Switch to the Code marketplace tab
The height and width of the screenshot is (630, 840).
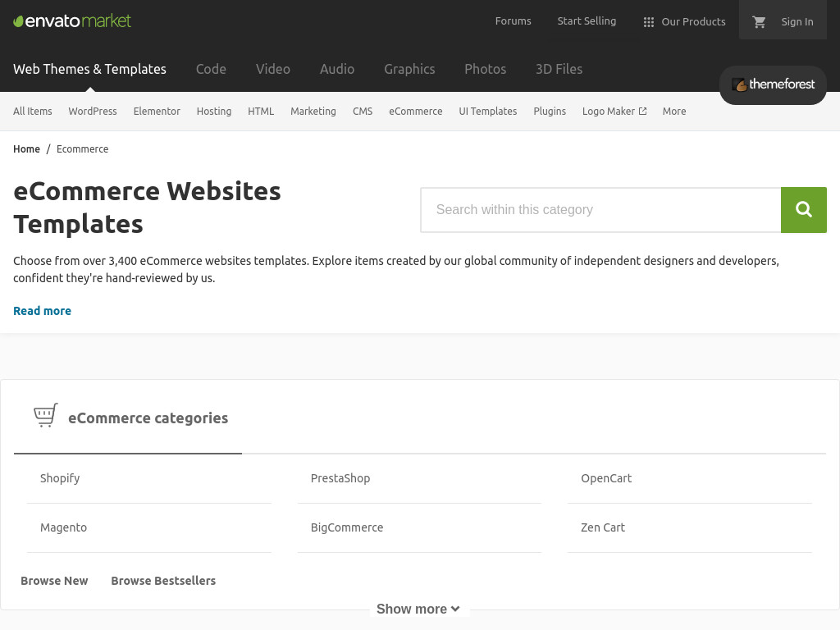click(211, 69)
